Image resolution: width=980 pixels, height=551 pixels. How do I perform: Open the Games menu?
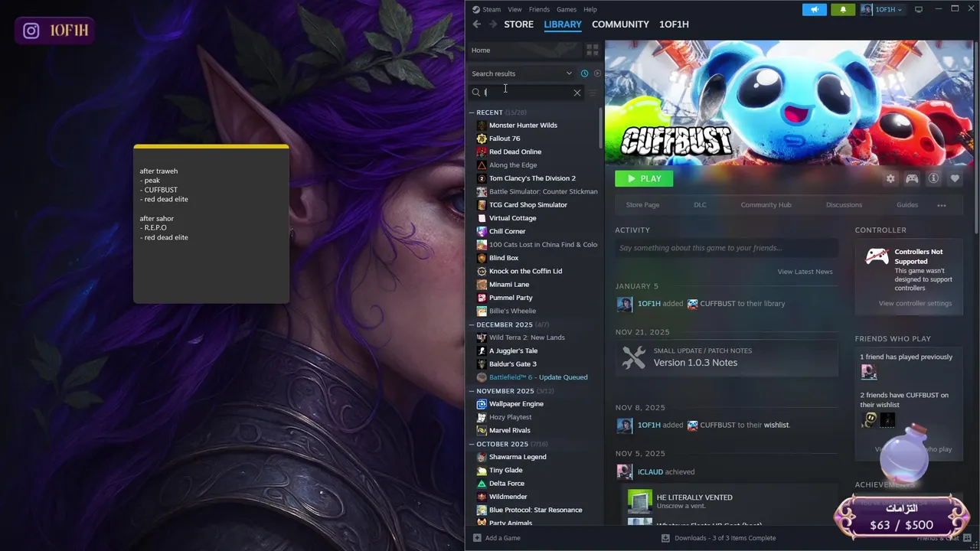567,9
